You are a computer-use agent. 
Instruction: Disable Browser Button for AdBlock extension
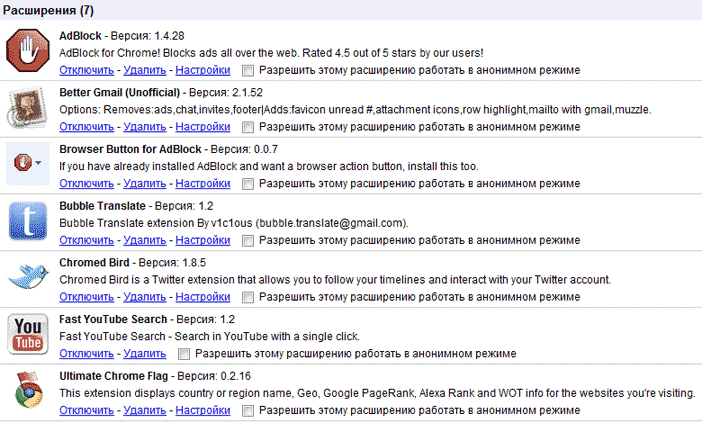pos(86,184)
